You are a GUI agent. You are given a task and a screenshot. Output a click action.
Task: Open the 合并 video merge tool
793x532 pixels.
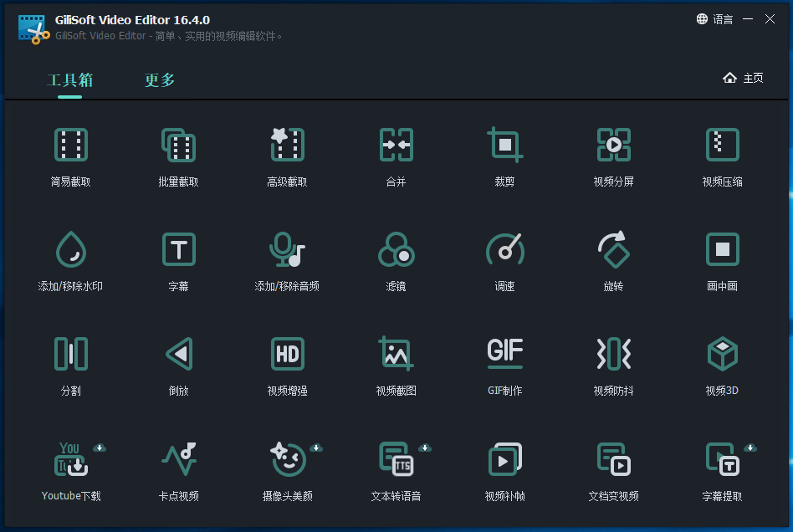(396, 146)
